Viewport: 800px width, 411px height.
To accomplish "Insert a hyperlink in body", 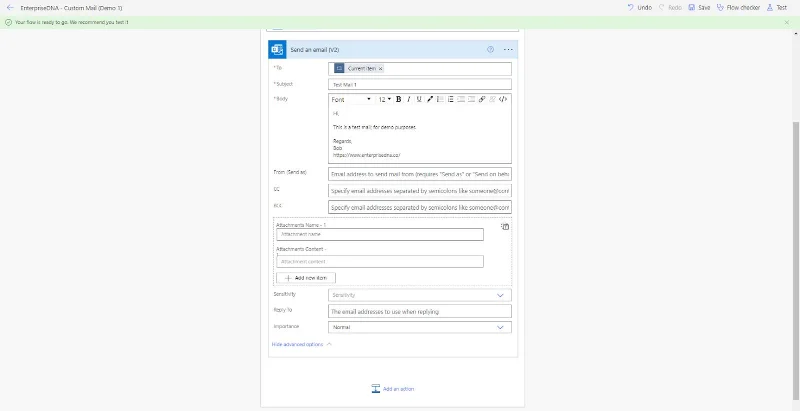I will point(482,99).
